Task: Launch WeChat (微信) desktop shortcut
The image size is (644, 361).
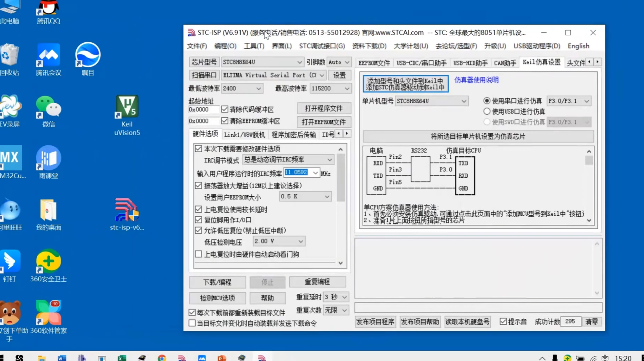Action: 48,111
